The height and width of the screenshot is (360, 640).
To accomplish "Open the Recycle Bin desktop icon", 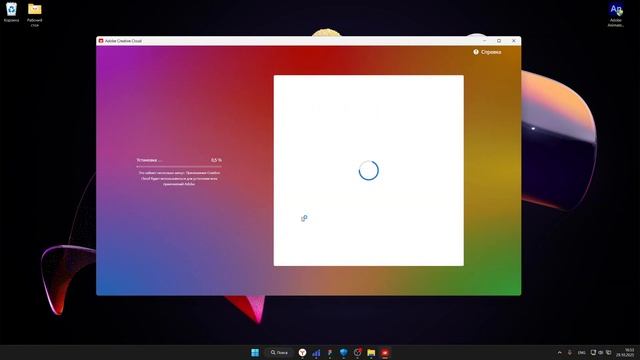I will click(x=11, y=12).
